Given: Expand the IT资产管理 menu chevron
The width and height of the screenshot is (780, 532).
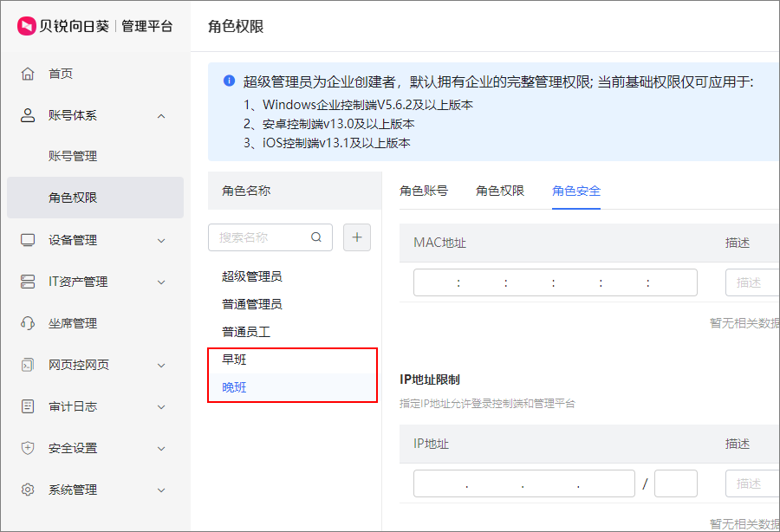Looking at the screenshot, I should (x=161, y=282).
